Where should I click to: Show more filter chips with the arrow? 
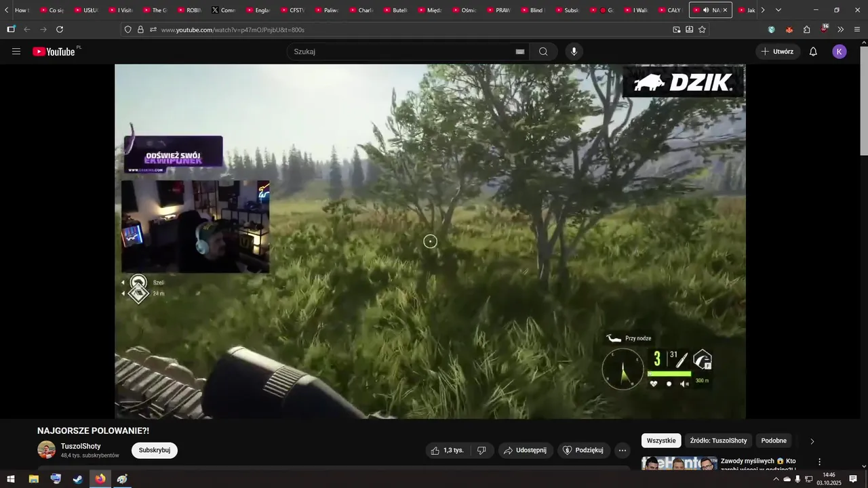[812, 441]
